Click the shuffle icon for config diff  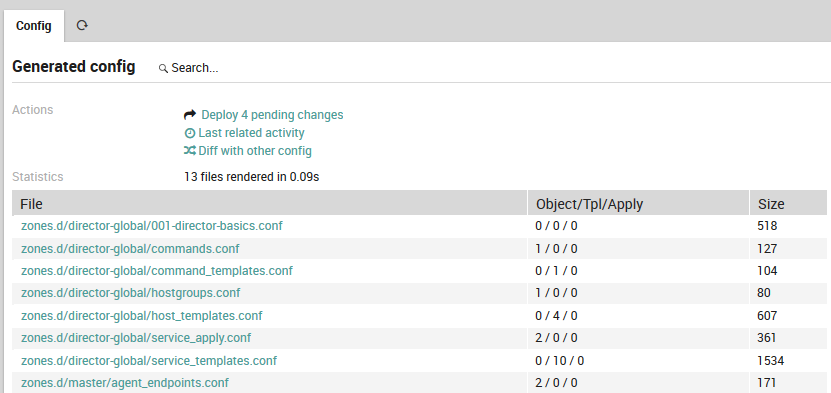coord(190,151)
